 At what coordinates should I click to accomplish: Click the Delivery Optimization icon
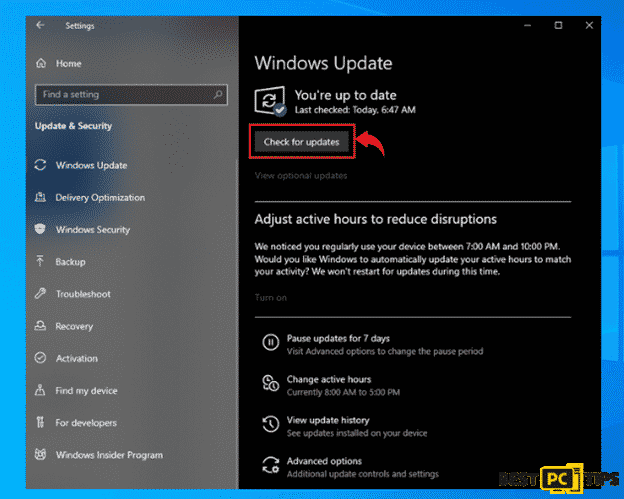(40, 197)
